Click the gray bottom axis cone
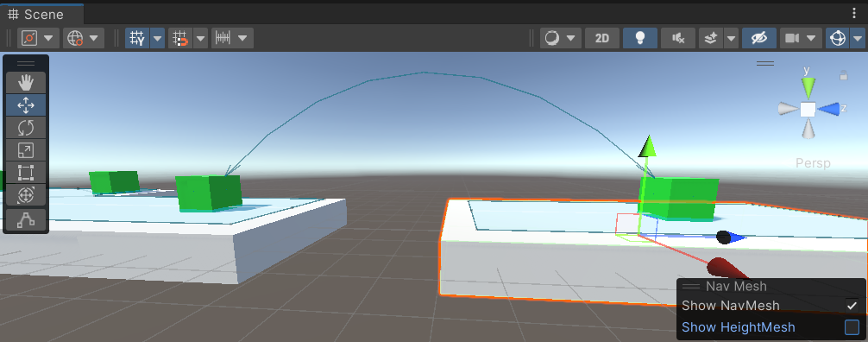868x342 pixels. 808,130
